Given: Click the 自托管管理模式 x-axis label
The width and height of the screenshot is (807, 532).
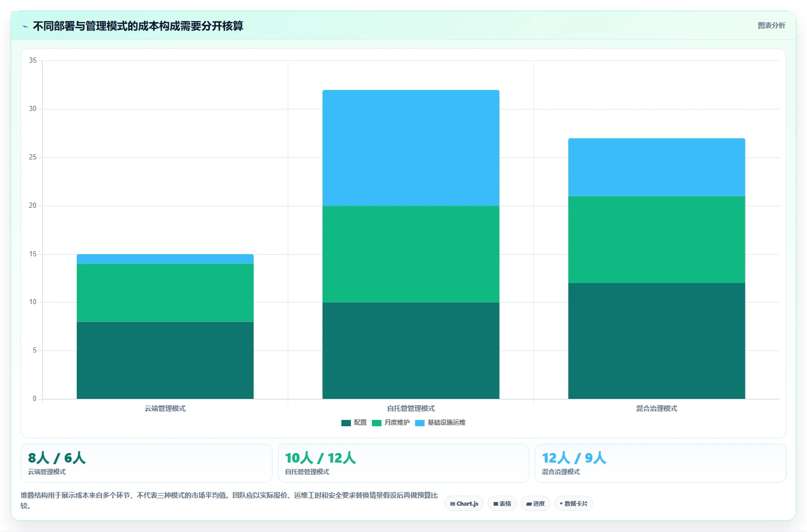Looking at the screenshot, I should point(411,408).
